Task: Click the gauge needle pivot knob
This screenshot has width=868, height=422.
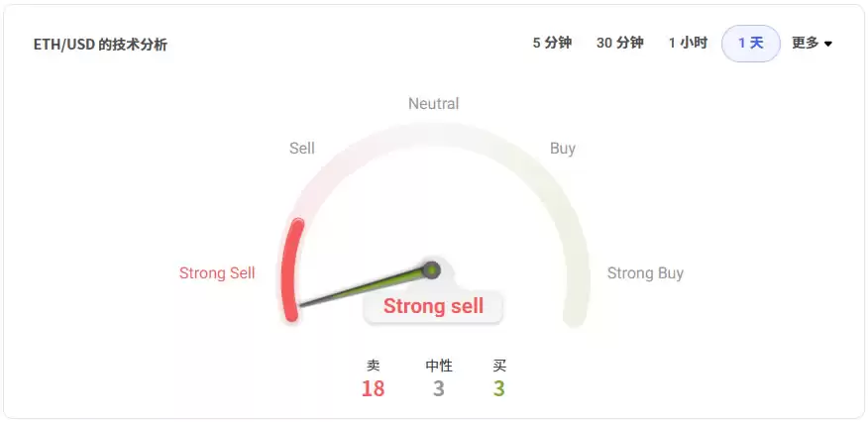Action: (431, 269)
